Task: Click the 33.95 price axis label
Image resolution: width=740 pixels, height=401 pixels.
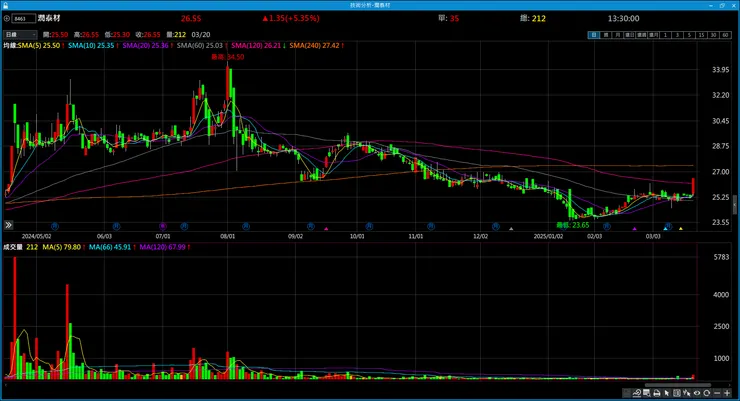Action: tap(721, 70)
